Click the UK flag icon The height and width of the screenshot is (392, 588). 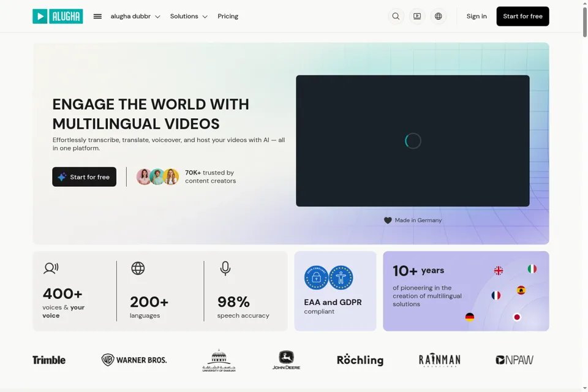click(x=499, y=271)
